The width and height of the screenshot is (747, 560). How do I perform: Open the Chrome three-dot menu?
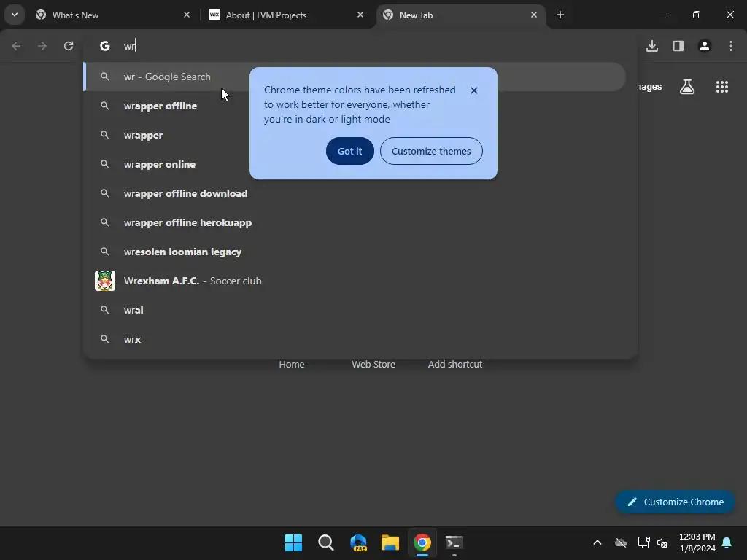pyautogui.click(x=731, y=46)
